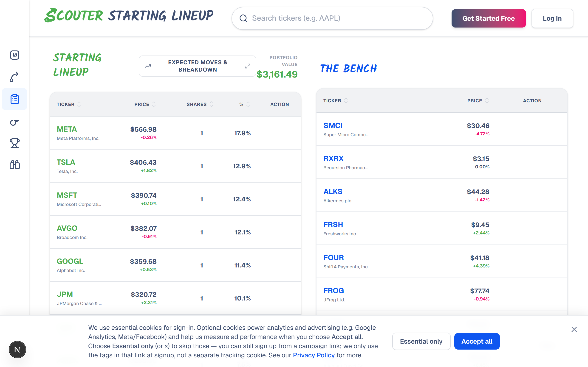This screenshot has height=367, width=588.
Task: Click the Get Started Free button
Action: tap(488, 18)
